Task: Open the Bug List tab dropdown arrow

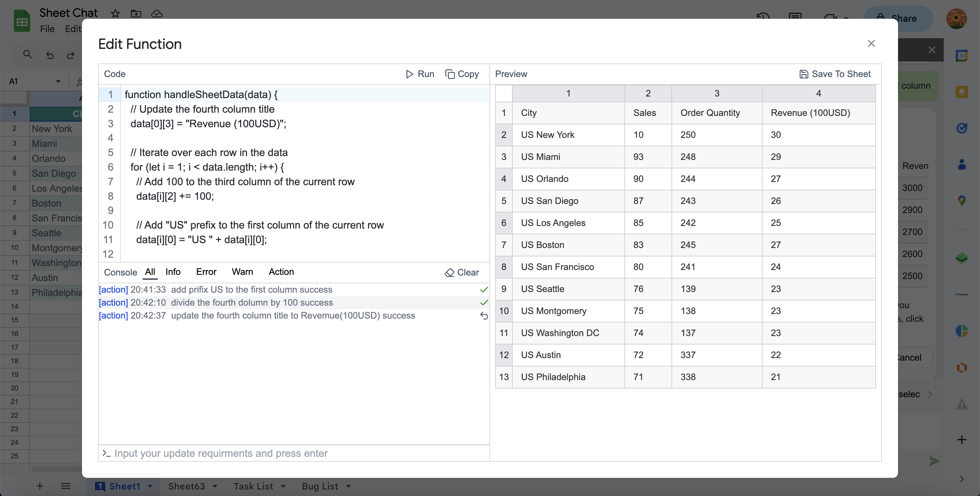Action: 348,486
